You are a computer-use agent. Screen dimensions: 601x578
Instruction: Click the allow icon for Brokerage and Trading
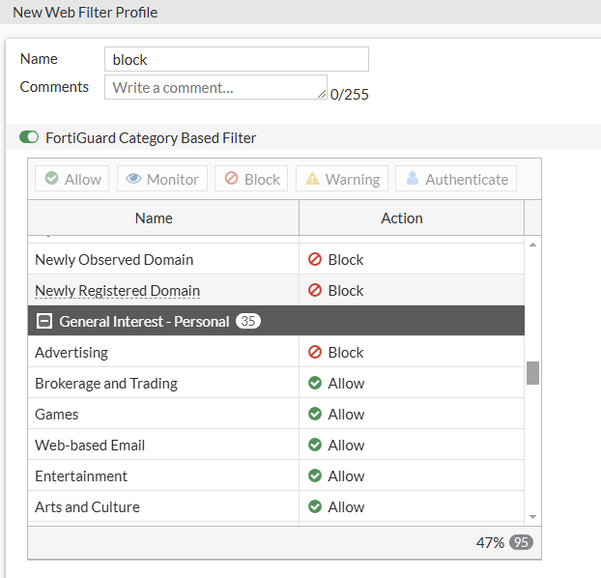315,383
